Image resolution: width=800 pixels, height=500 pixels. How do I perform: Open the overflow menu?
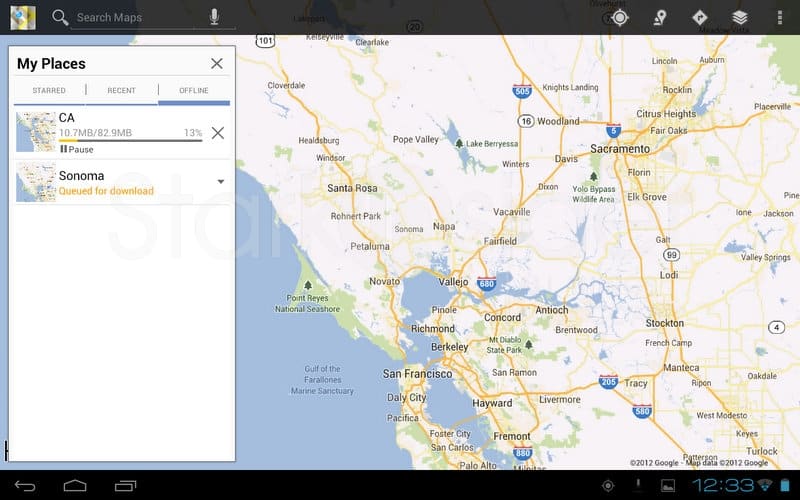pyautogui.click(x=780, y=17)
